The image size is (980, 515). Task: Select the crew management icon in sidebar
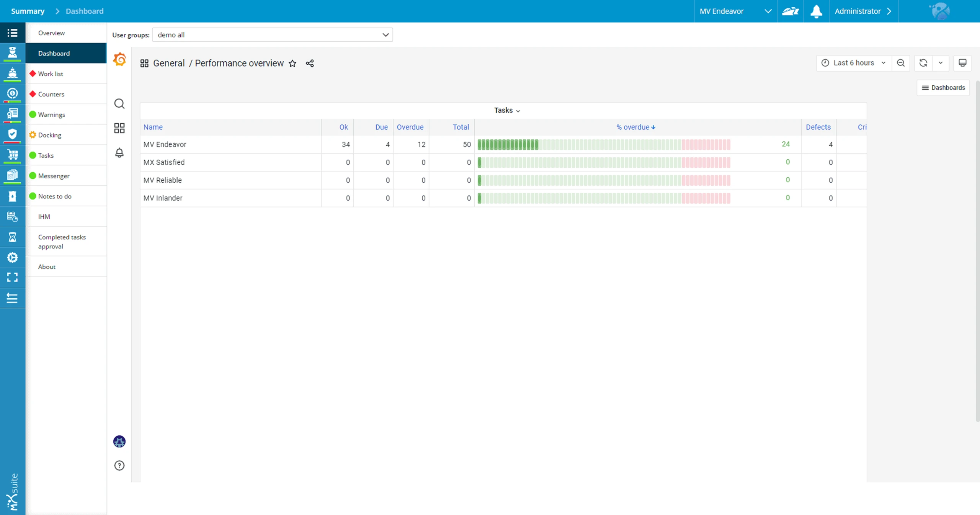tap(13, 53)
